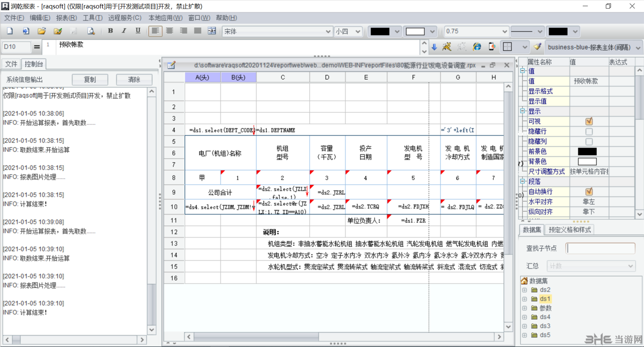Open the 帮助(H) menu
Viewport: 644px width, 347px height.
(x=226, y=18)
